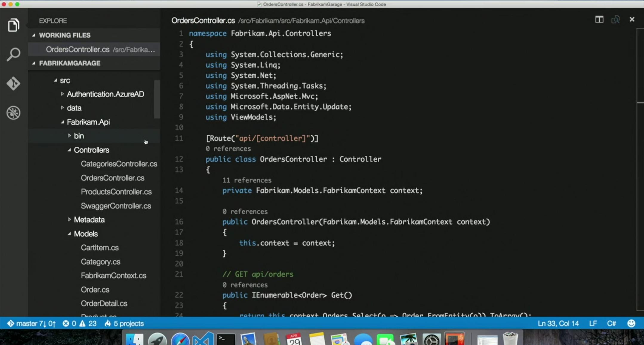Open the Explorer view in the activity bar
Viewport: 644px width, 345px height.
click(x=13, y=25)
